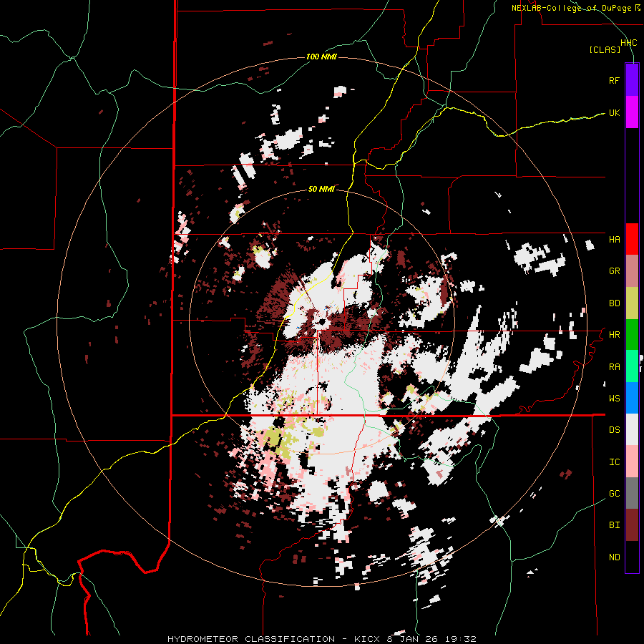Click the purple RF legend color swatch
This screenshot has height=644, width=644.
(x=632, y=79)
